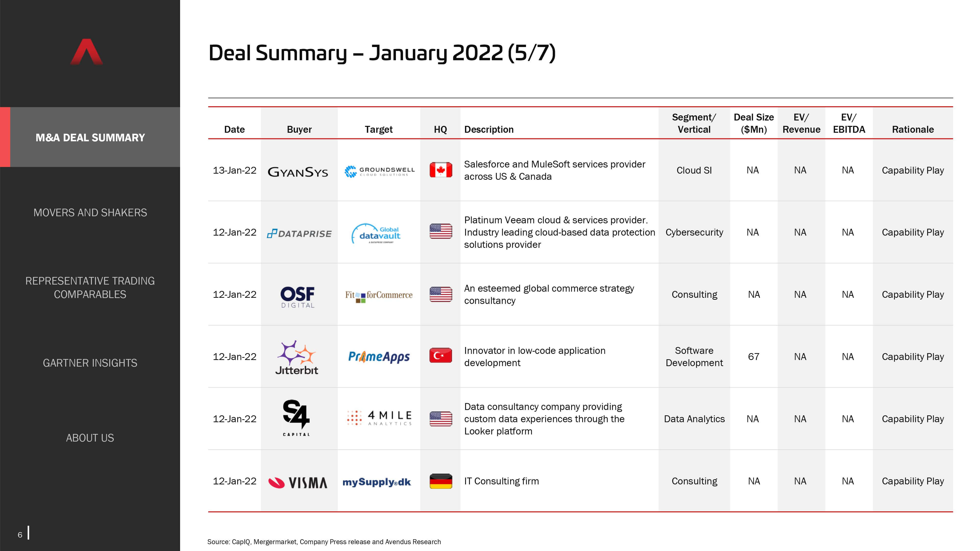Select the Cloud SI segment cell
Screen dimensions: 980x551
click(694, 170)
